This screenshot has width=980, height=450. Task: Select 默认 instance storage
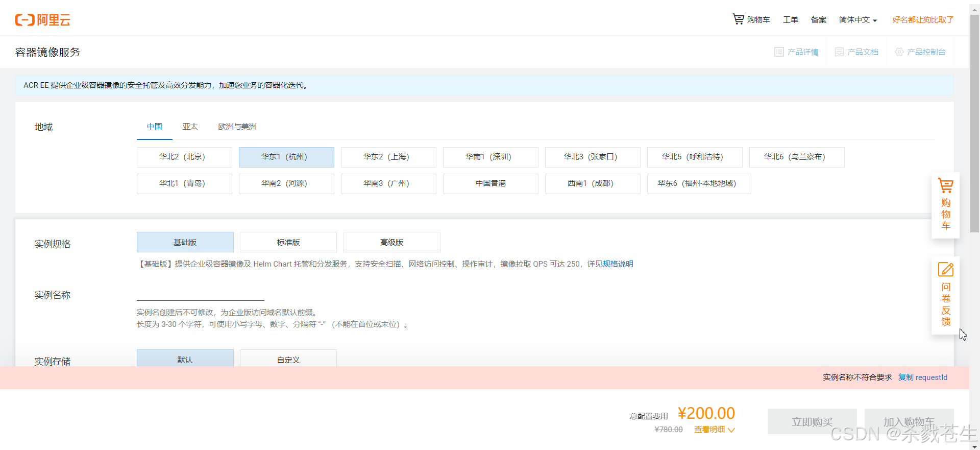point(185,358)
